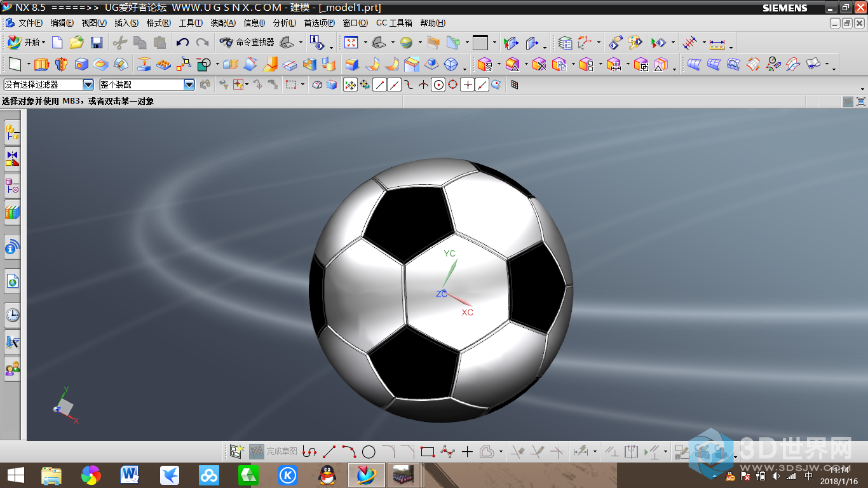Expand the Unite boolean dropdown arrow
868x488 pixels.
(x=217, y=64)
